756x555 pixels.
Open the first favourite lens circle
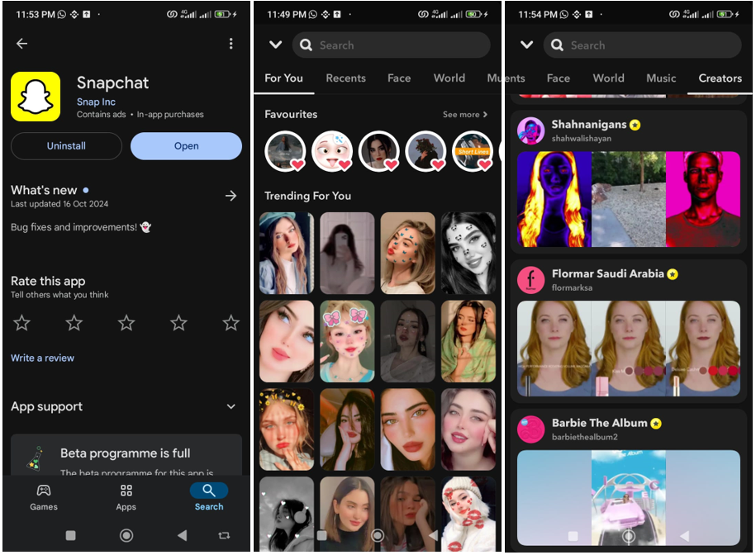[285, 151]
